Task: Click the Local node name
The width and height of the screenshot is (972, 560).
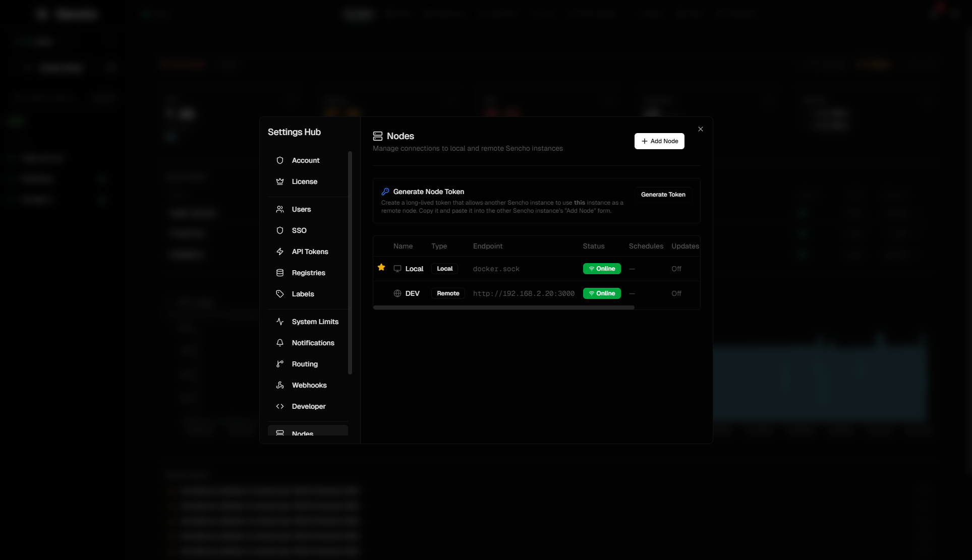Action: pos(414,269)
